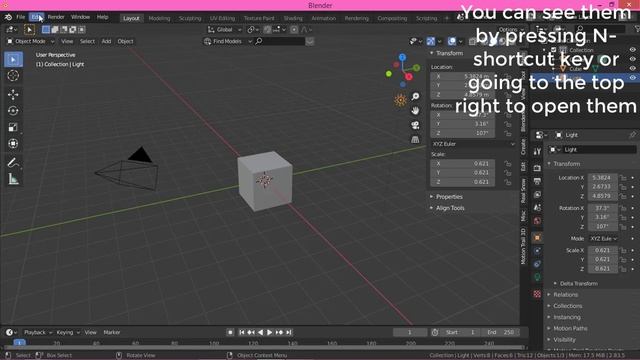
Task: Click Find Models button
Action: (228, 41)
